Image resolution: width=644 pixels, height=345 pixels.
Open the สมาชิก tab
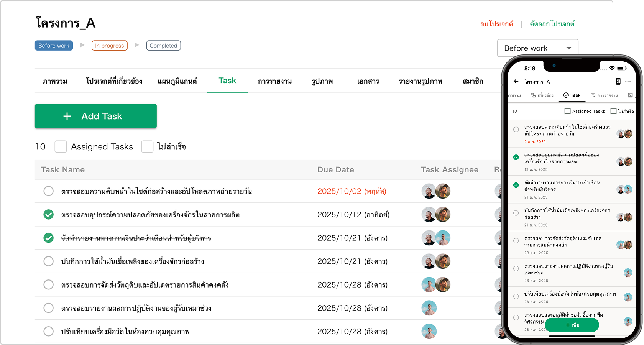[x=473, y=81]
